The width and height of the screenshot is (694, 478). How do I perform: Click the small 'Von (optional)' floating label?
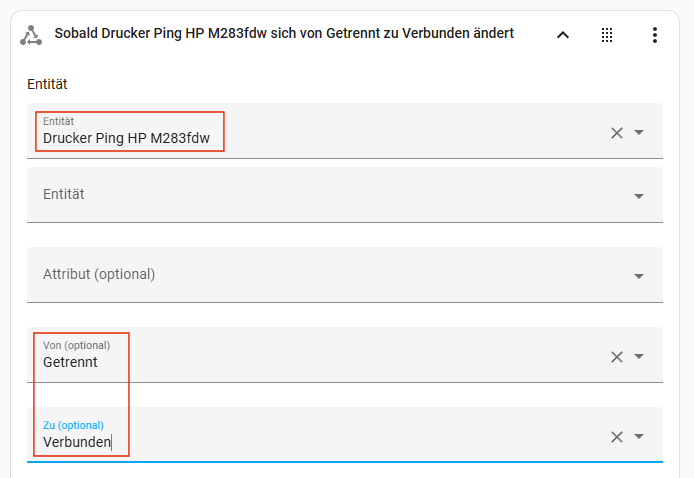pos(76,346)
